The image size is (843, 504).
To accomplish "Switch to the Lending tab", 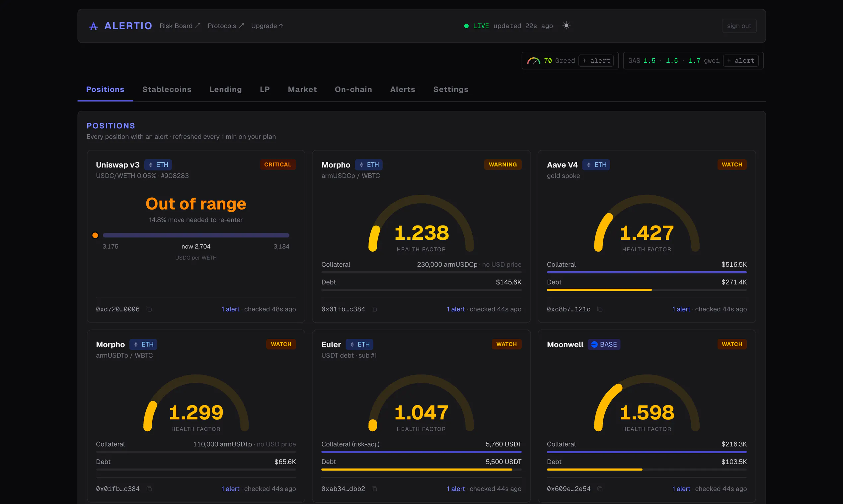I will 226,89.
